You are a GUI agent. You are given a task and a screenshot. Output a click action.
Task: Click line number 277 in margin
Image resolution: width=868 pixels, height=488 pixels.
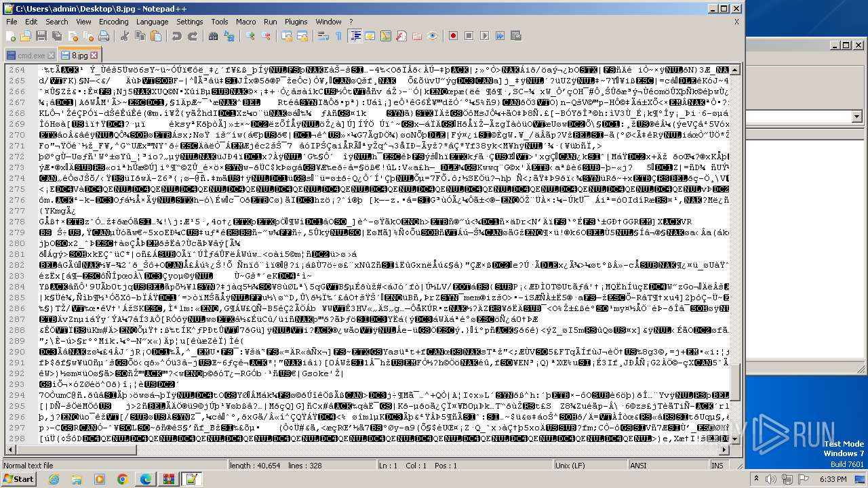tap(16, 211)
